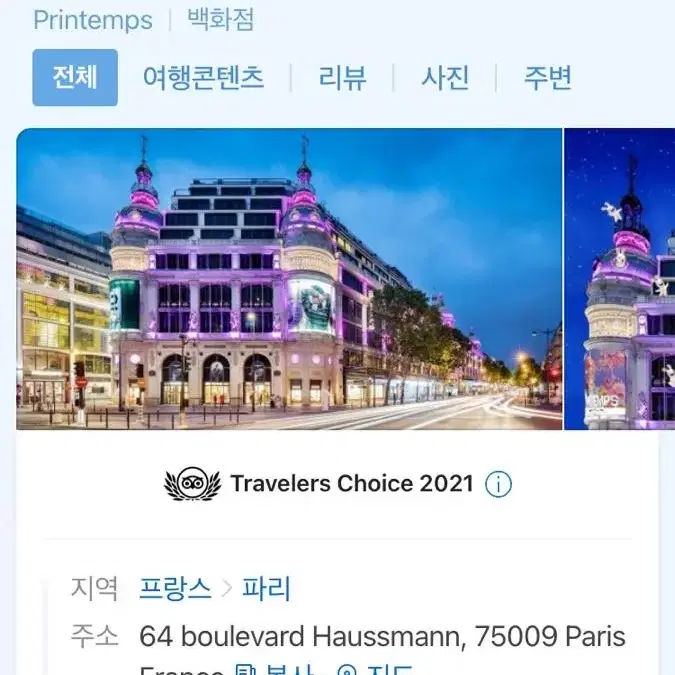Open the 리뷰 tab
Image resolution: width=675 pixels, height=675 pixels.
click(342, 78)
